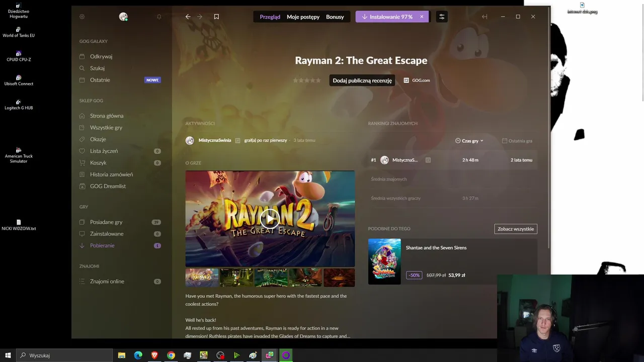Open Logitech G HUB desktop shortcut

tap(19, 105)
